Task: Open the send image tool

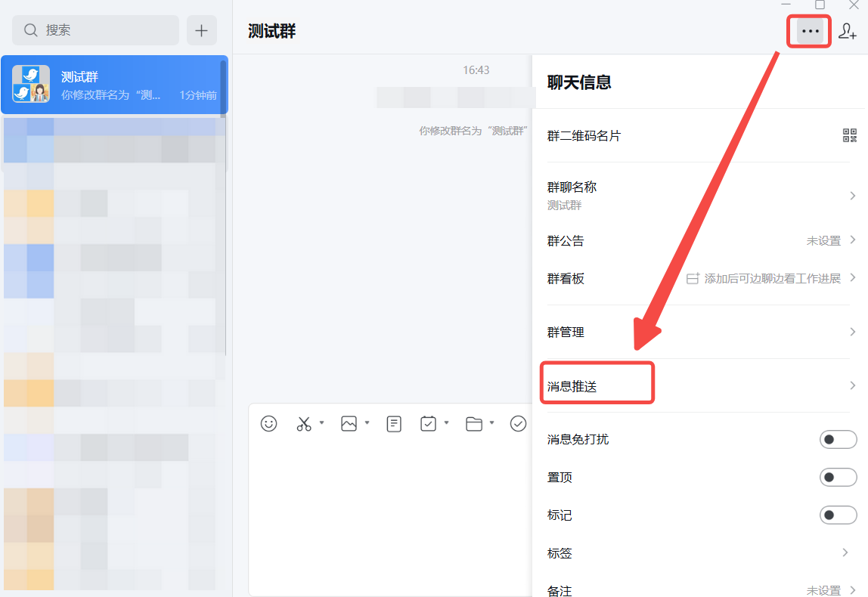Action: pyautogui.click(x=350, y=424)
